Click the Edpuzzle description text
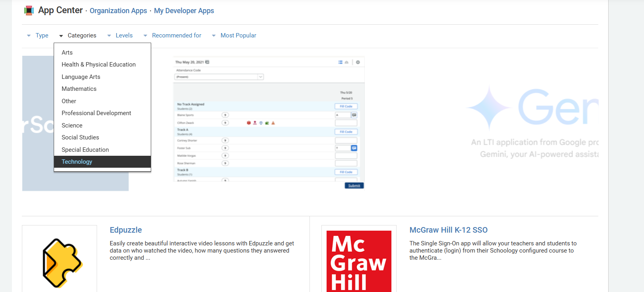Viewport: 644px width, 292px height. [x=202, y=251]
